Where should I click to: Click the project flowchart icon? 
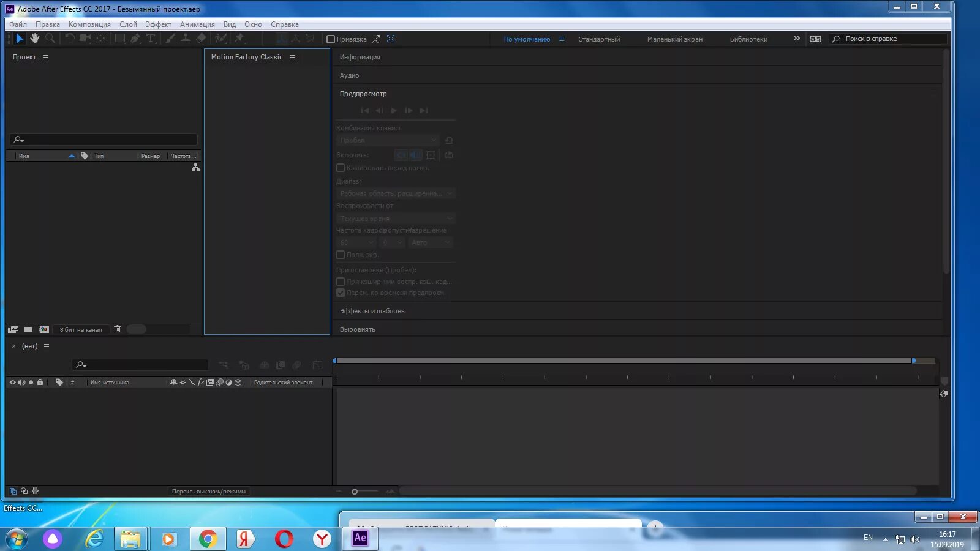tap(195, 167)
